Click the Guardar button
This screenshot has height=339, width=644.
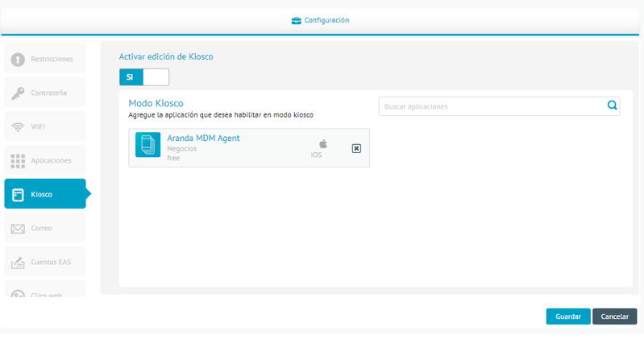click(568, 316)
